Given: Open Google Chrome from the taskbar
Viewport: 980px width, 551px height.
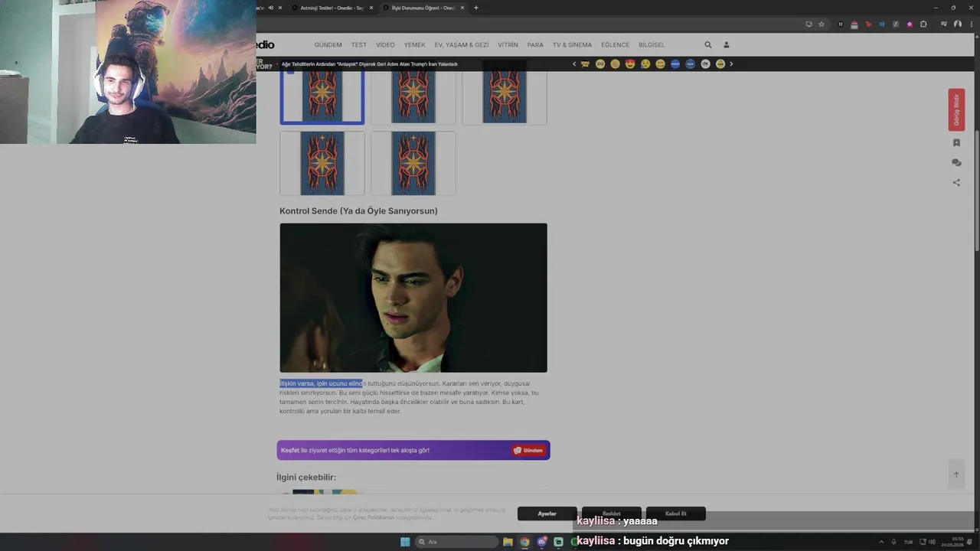Looking at the screenshot, I should tap(524, 542).
